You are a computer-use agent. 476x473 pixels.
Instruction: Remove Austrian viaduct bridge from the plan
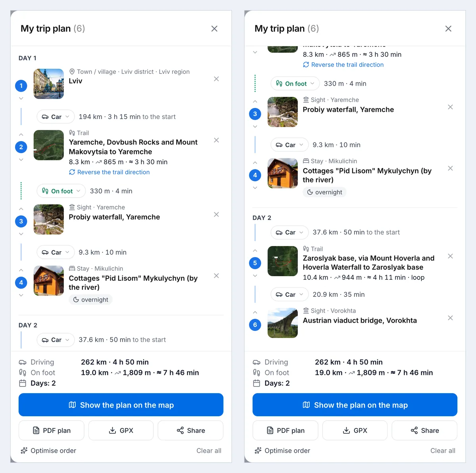pyautogui.click(x=450, y=318)
